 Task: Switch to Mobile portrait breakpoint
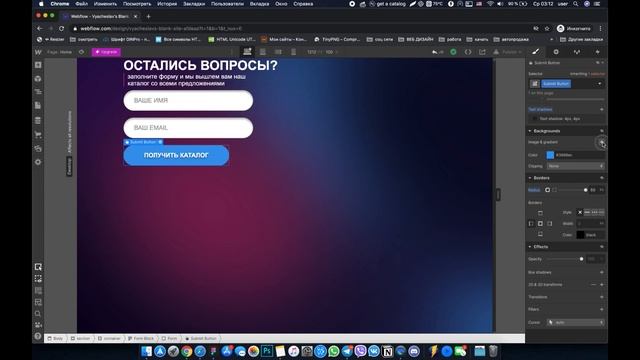pos(293,52)
